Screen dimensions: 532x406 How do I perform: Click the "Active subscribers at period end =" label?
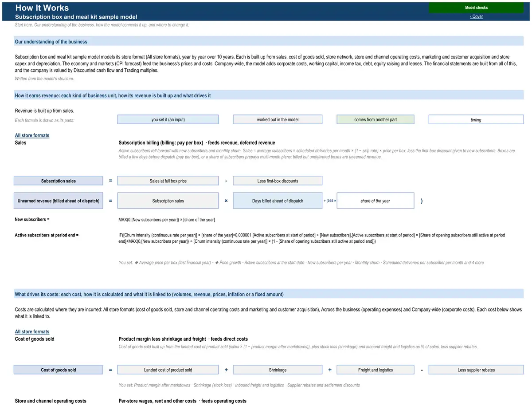[x=47, y=235]
